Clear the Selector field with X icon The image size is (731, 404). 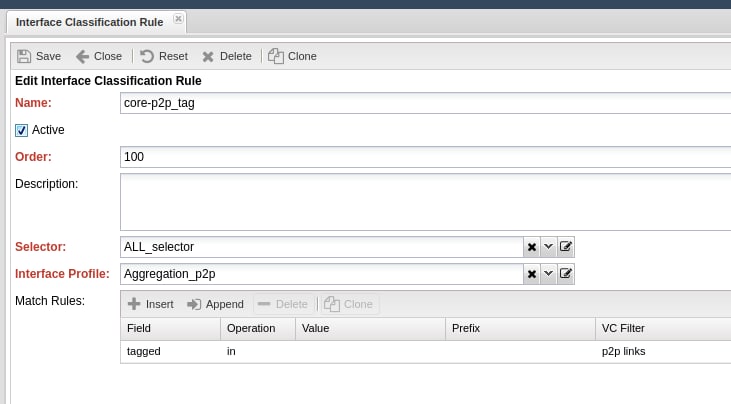pos(531,247)
